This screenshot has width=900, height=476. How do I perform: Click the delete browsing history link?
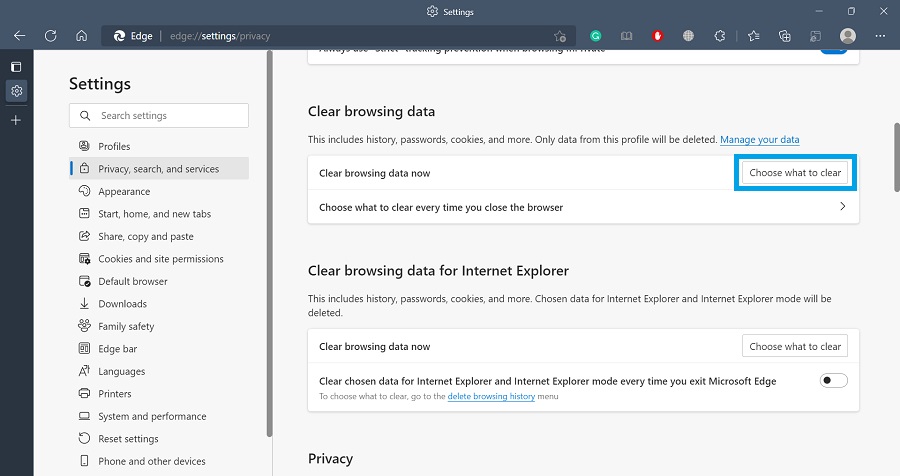[491, 397]
